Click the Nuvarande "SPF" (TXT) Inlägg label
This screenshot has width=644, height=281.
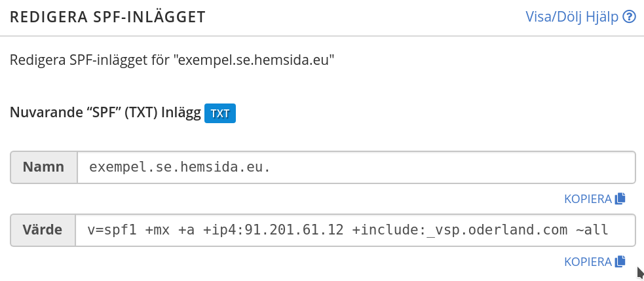(105, 113)
